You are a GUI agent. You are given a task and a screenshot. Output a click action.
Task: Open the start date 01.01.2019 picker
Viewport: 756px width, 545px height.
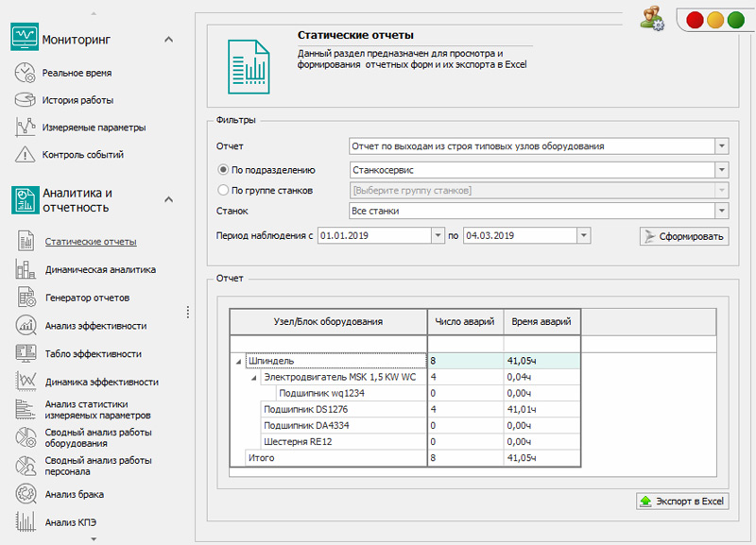tap(437, 234)
